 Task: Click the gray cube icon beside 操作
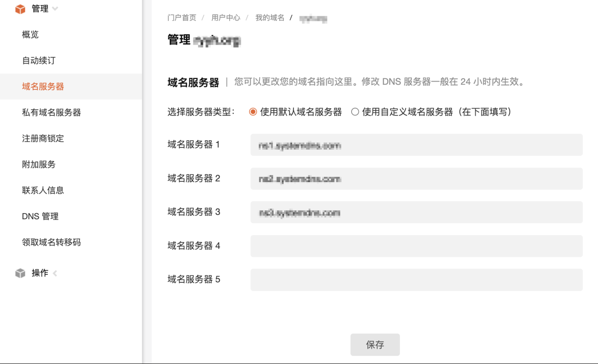click(20, 273)
